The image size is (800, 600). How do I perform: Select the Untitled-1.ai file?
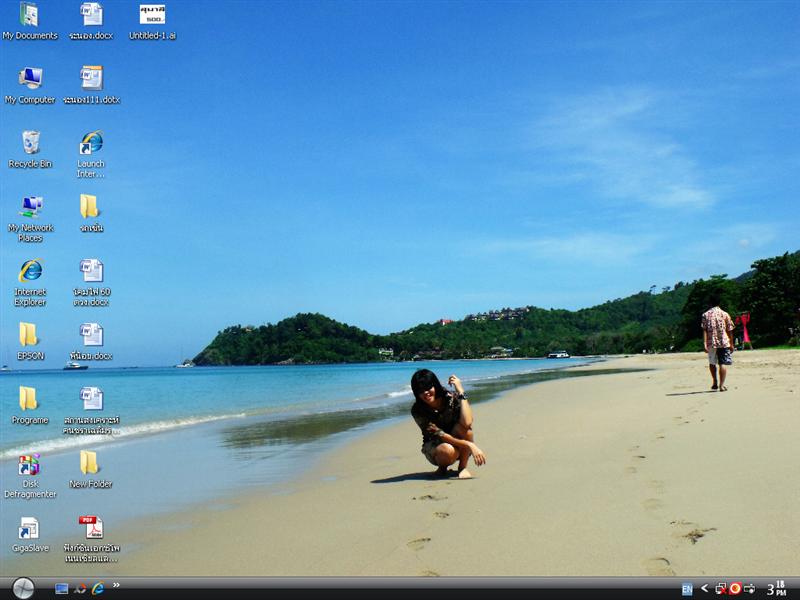click(x=152, y=15)
